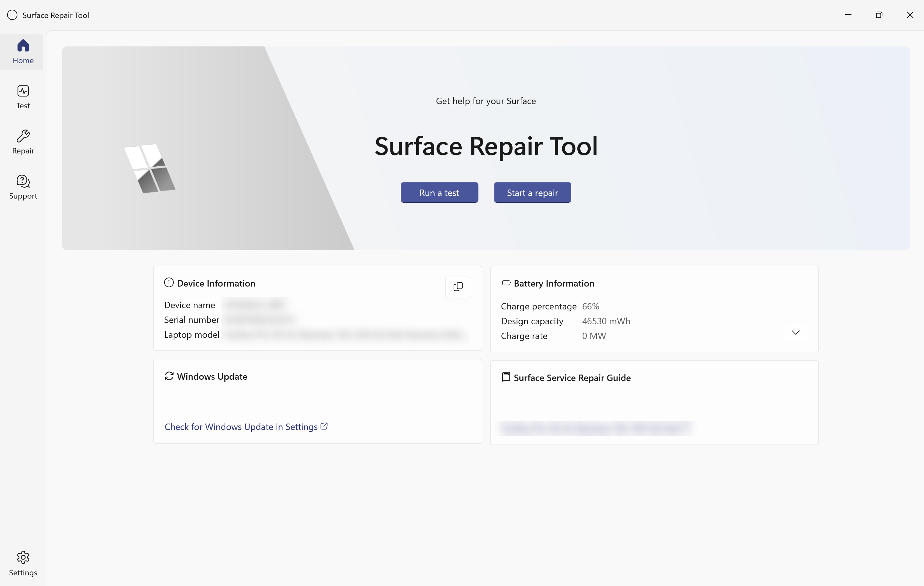Viewport: 924px width, 586px height.
Task: Open Settings at the sidebar bottom
Action: 23,564
